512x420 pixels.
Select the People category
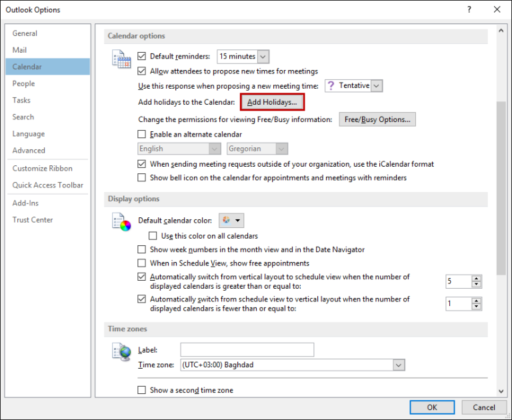click(48, 83)
